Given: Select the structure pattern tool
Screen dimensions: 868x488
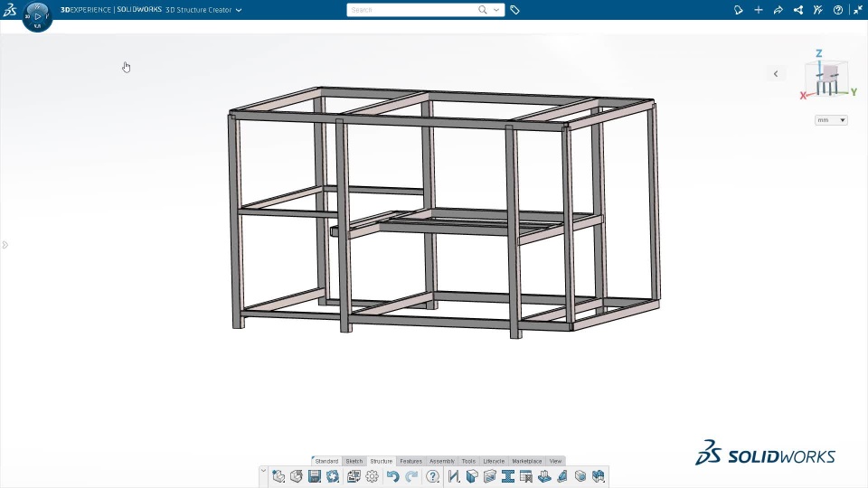Looking at the screenshot, I should click(599, 476).
